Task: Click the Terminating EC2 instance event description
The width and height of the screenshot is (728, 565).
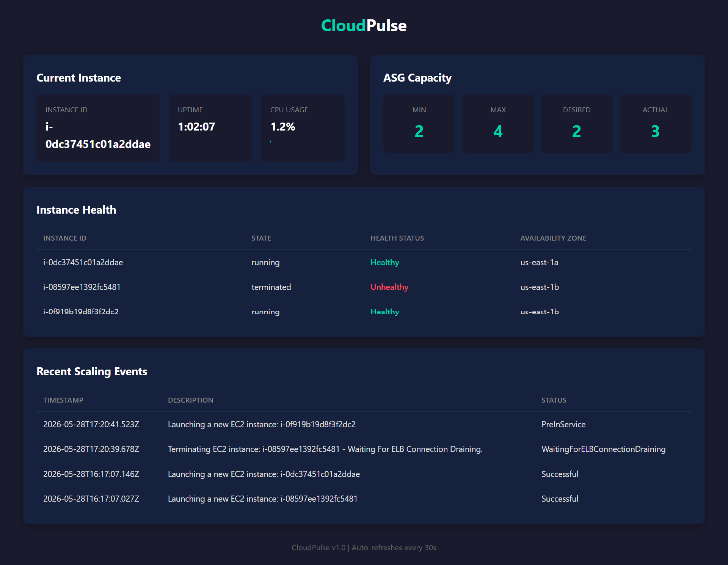Action: (325, 449)
